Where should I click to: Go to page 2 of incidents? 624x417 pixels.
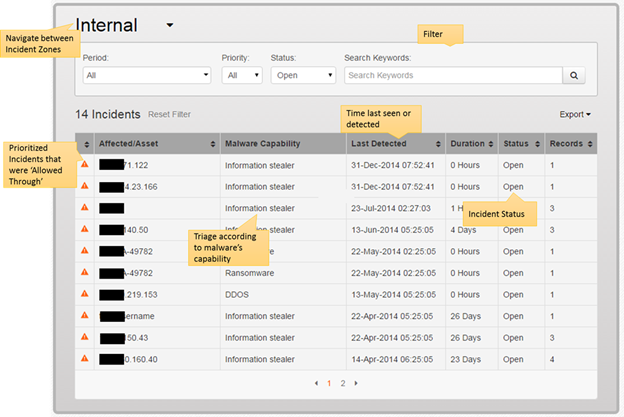[x=342, y=383]
